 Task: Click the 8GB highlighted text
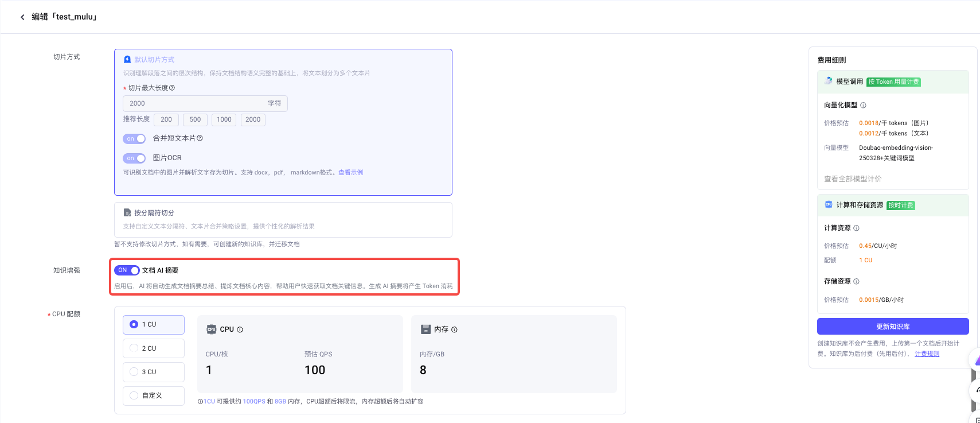(280, 402)
